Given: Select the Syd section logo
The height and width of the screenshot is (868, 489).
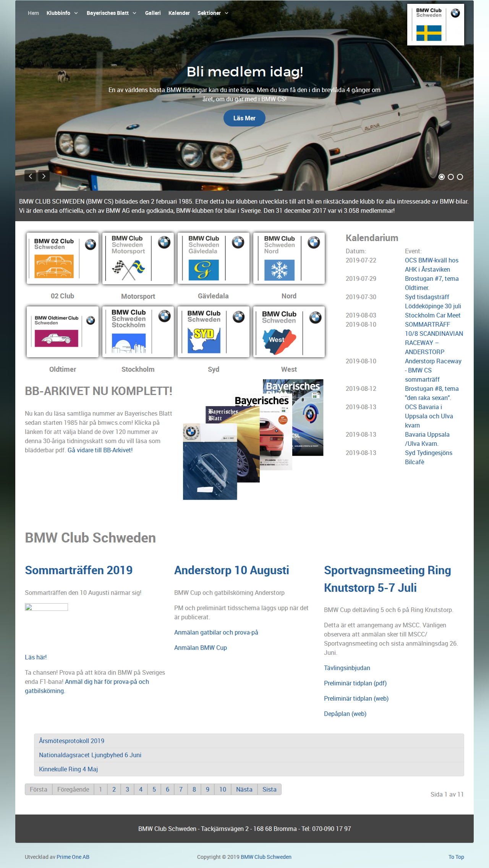Looking at the screenshot, I should click(214, 332).
